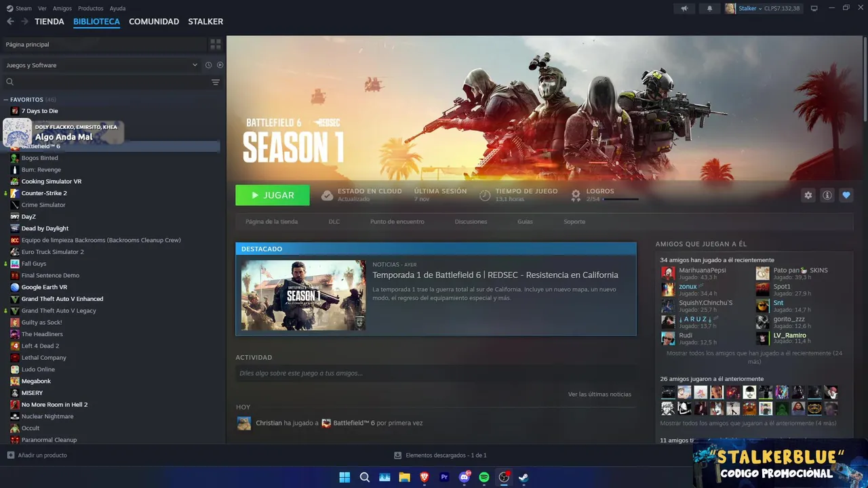This screenshot has height=488, width=868.
Task: Open the notifications bell
Action: [710, 8]
